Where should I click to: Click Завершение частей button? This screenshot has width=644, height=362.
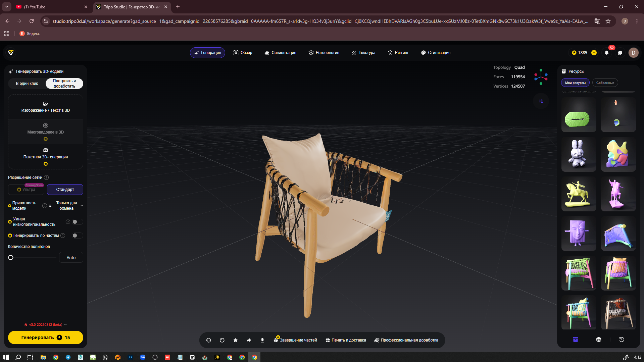pyautogui.click(x=295, y=340)
